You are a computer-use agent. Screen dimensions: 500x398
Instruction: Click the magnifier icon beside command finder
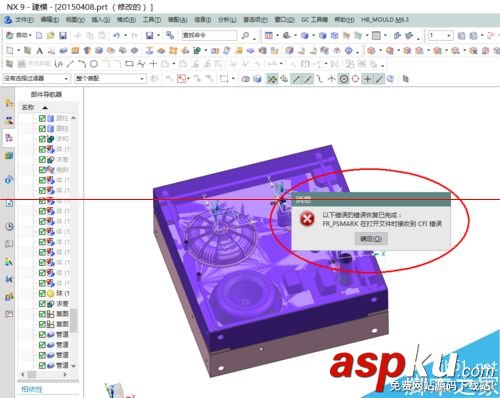tap(245, 35)
